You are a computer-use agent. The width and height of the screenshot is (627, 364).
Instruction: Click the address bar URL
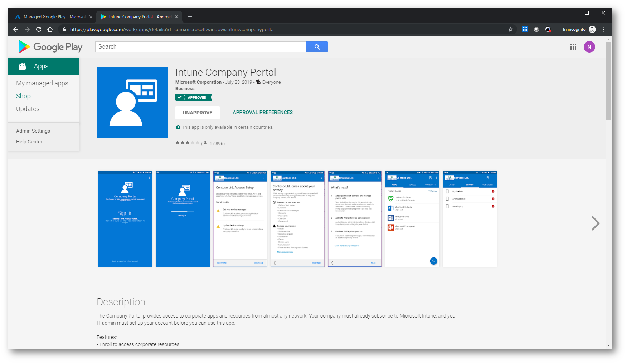point(172,29)
